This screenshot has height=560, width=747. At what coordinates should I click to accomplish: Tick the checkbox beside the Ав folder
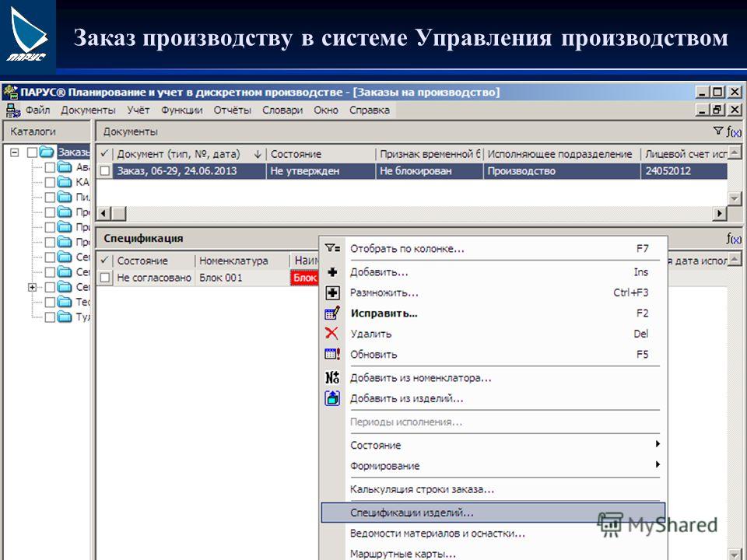pyautogui.click(x=50, y=167)
